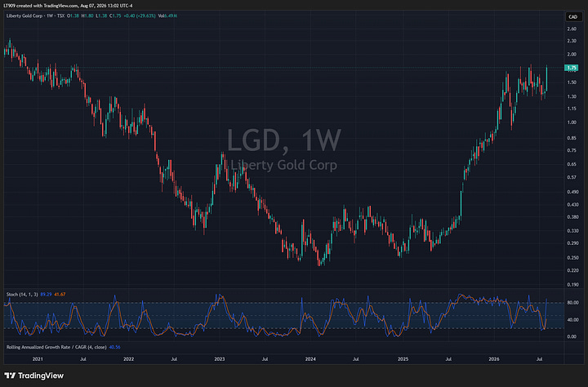Click the 2022 label on time axis
588x387 pixels.
click(x=129, y=359)
